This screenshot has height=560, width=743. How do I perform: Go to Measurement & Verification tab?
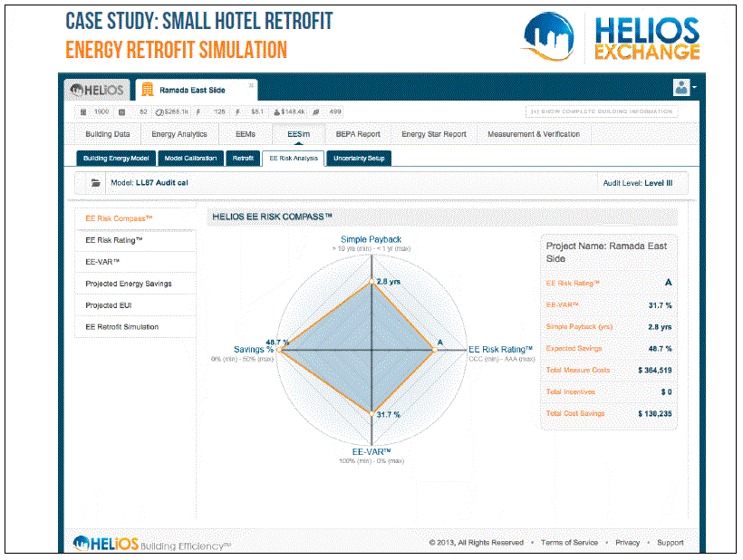click(x=533, y=134)
